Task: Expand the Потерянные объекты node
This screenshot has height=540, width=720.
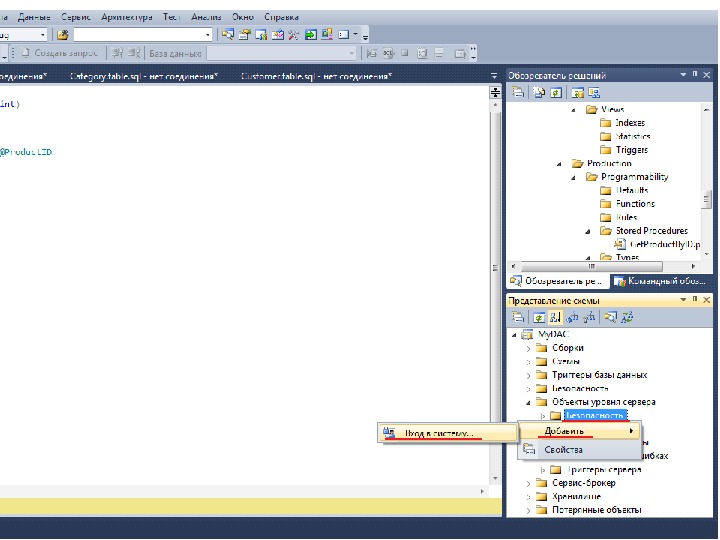Action: [x=528, y=511]
